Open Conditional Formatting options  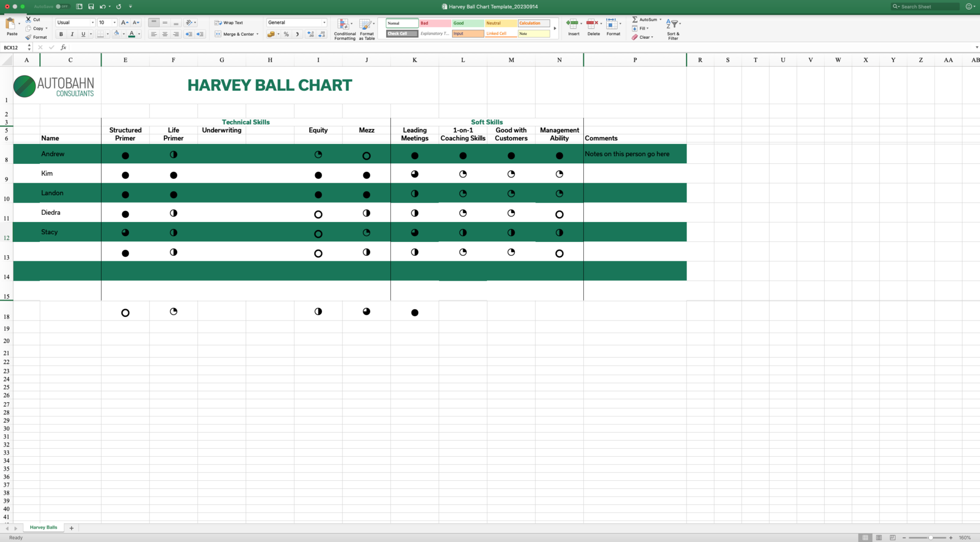345,29
